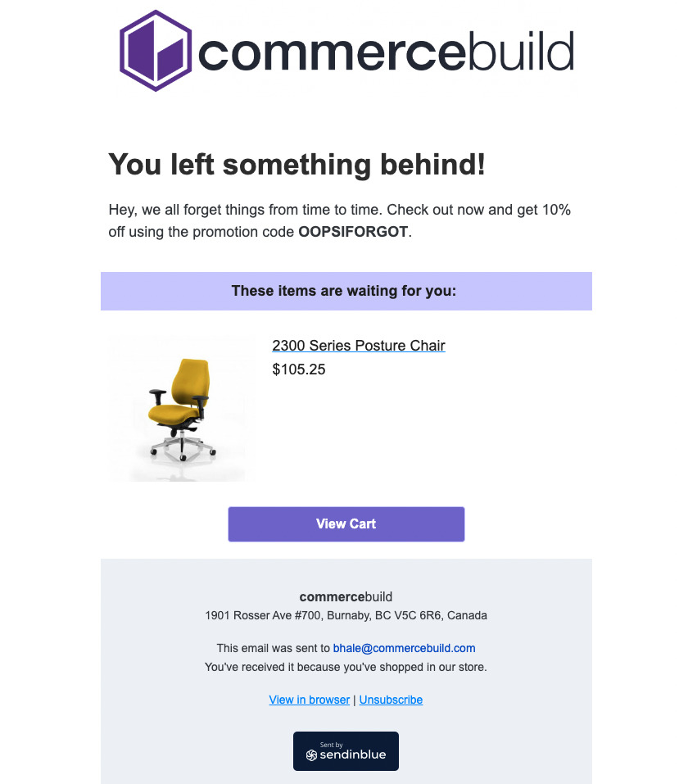This screenshot has width=679, height=784.
Task: Click the yellow posture chair product image
Action: point(182,410)
